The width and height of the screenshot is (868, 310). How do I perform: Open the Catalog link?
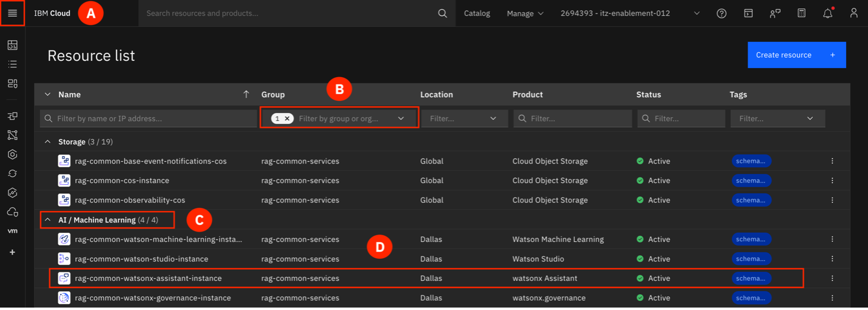point(476,13)
